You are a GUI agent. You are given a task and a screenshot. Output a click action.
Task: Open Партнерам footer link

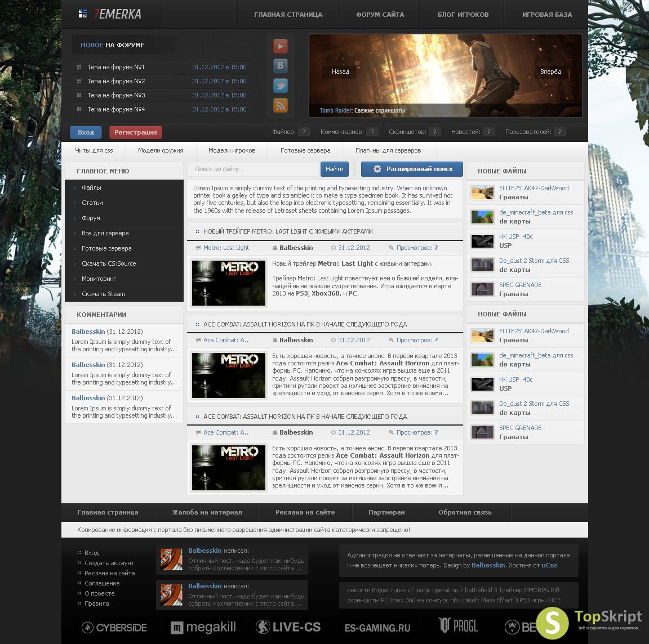point(386,512)
